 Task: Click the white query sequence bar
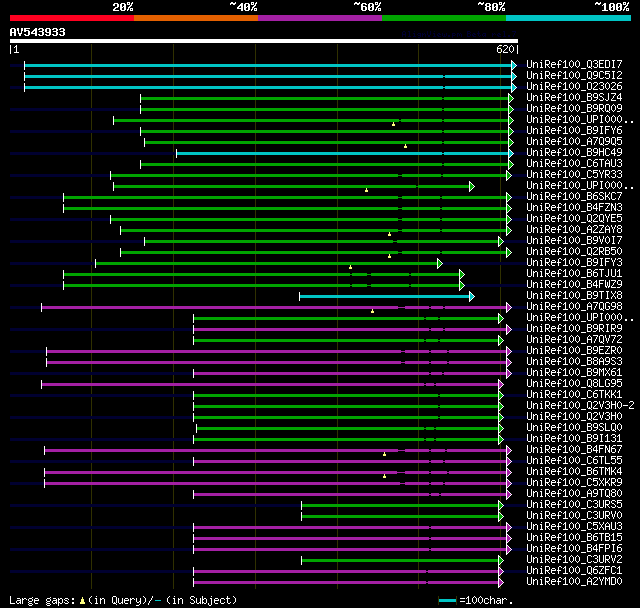coord(264,41)
